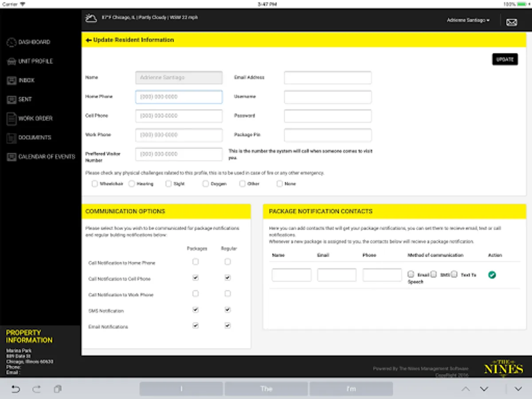This screenshot has width=532, height=399.
Task: Select the "The" keyboard suggestion
Action: [266, 389]
